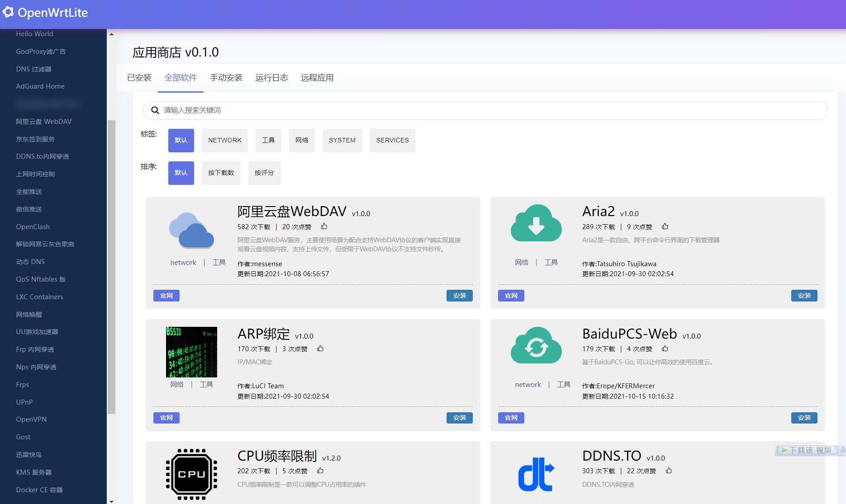Click the CPU chip icon

point(191,474)
